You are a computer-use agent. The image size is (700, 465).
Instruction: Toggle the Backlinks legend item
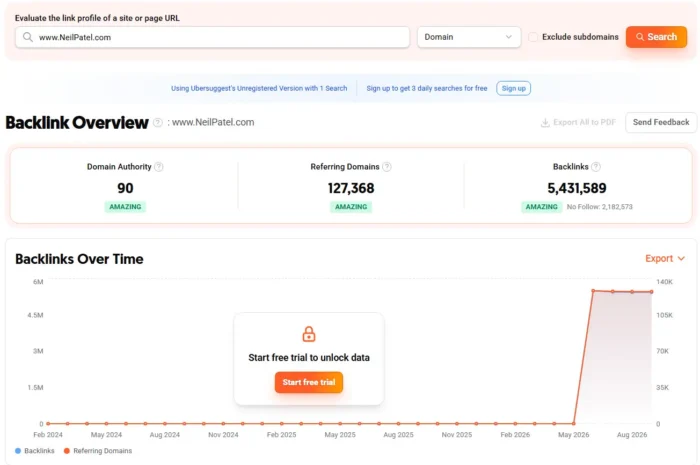coord(35,451)
